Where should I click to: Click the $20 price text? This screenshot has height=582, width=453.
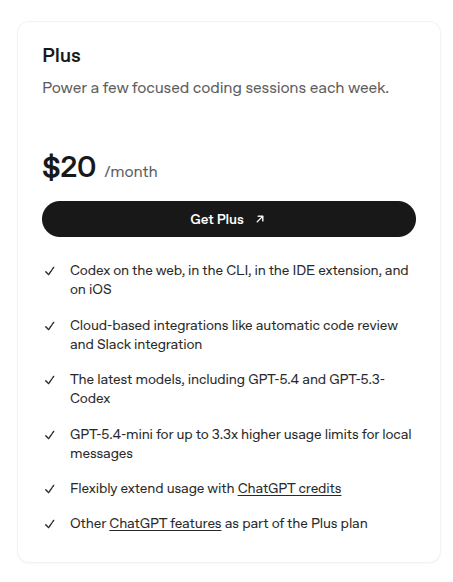click(x=69, y=167)
